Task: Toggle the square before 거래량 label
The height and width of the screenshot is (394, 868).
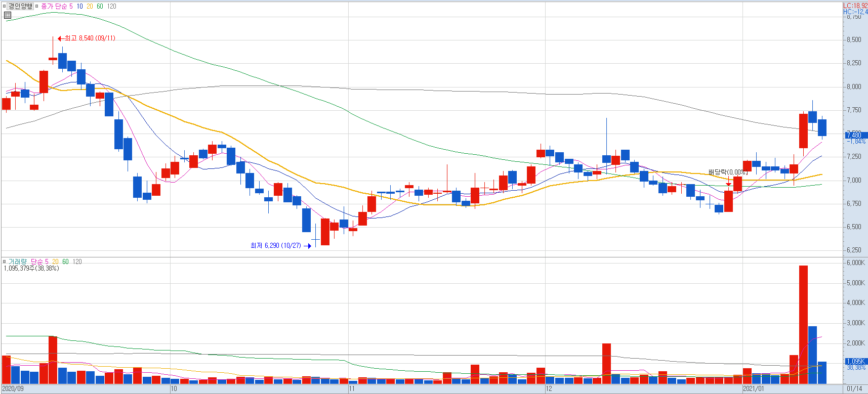Action: [x=4, y=261]
